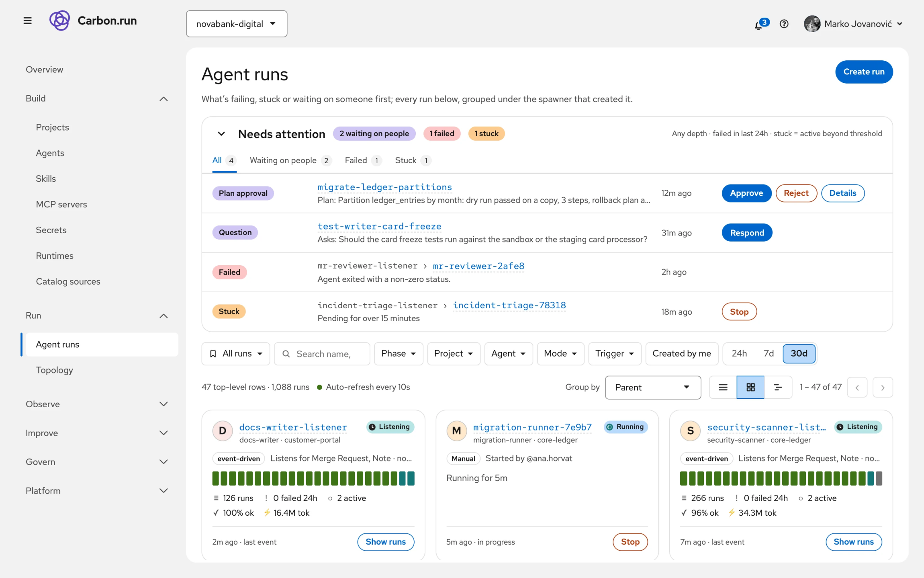Image resolution: width=924 pixels, height=578 pixels.
Task: Go to the next results page
Action: [883, 387]
